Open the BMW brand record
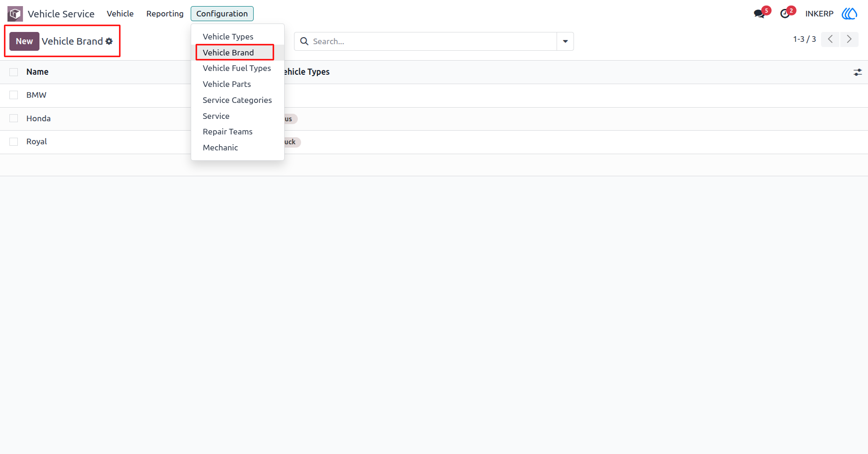 pos(36,95)
